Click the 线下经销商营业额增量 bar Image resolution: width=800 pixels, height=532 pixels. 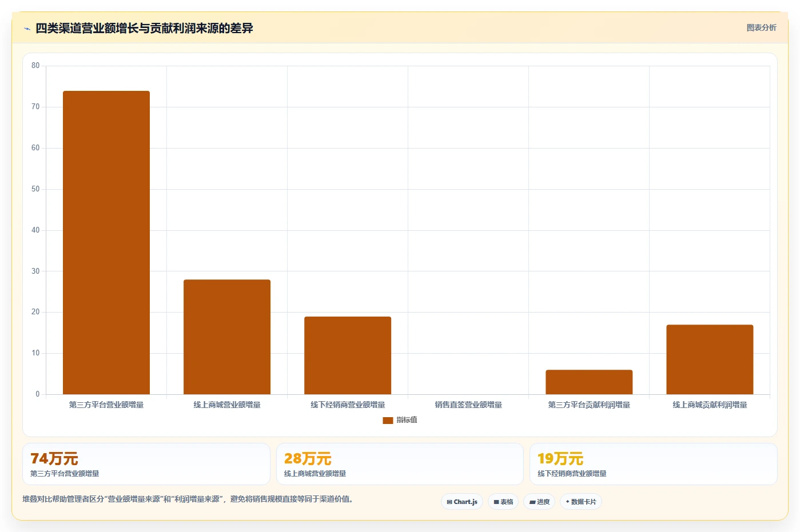(x=348, y=355)
